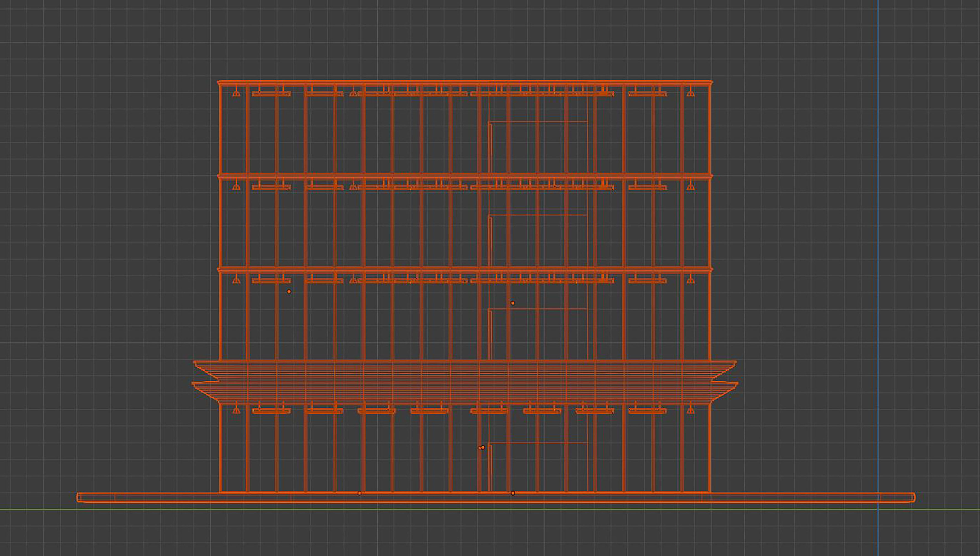Select the roof slab at the building top

pyautogui.click(x=465, y=82)
